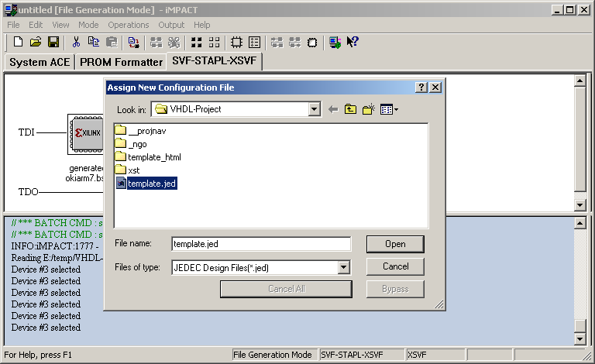595x364 pixels.
Task: Click the Xilinx chip device in chain
Action: pyautogui.click(x=86, y=134)
